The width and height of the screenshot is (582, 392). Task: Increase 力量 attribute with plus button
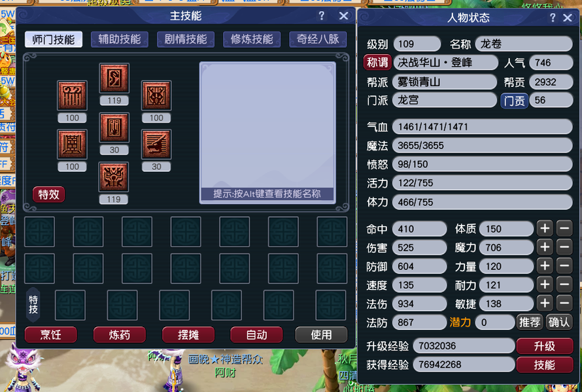(545, 266)
